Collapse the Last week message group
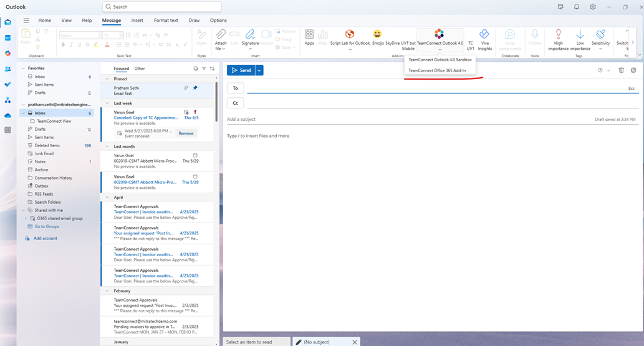Image resolution: width=644 pixels, height=346 pixels. (107, 103)
